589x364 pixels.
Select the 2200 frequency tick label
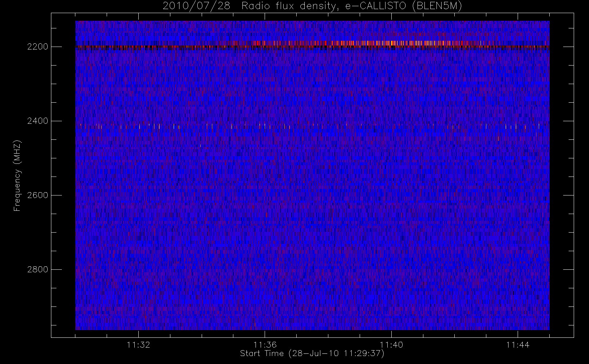tap(38, 47)
